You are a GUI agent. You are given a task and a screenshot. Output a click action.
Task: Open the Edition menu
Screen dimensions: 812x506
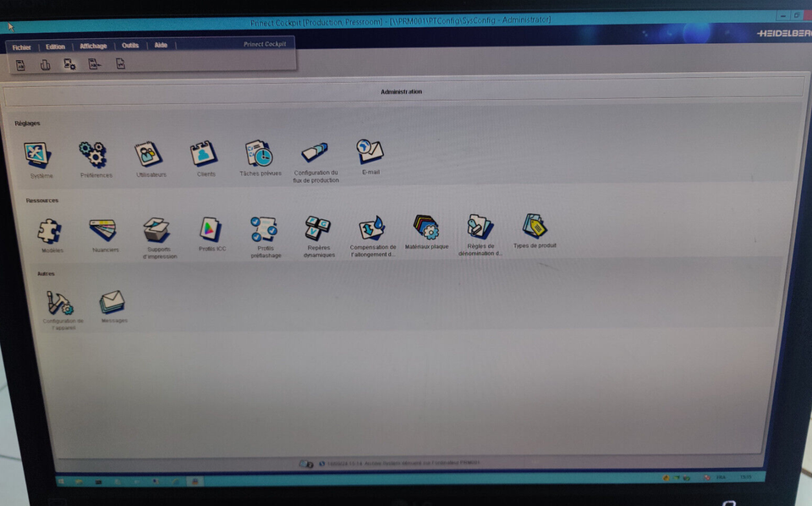56,47
